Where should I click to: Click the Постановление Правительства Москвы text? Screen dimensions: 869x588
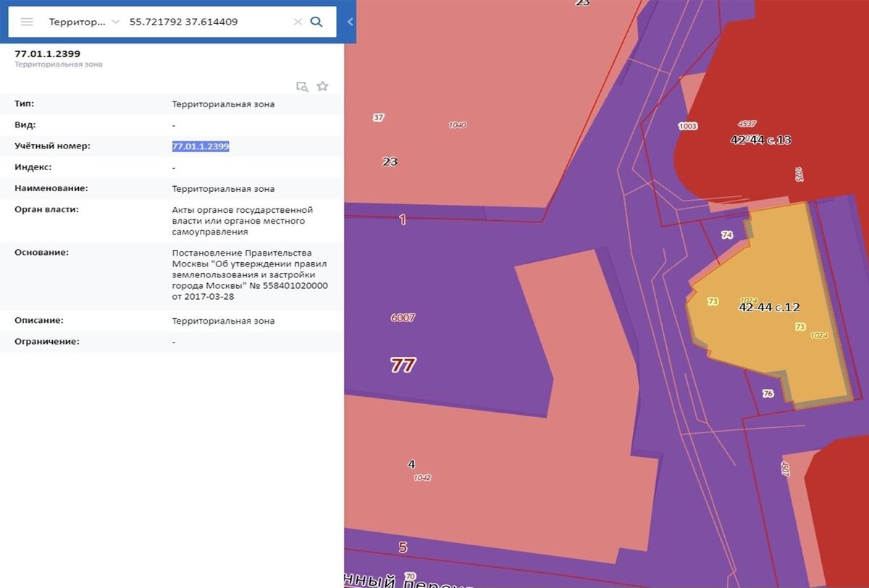[x=250, y=274]
